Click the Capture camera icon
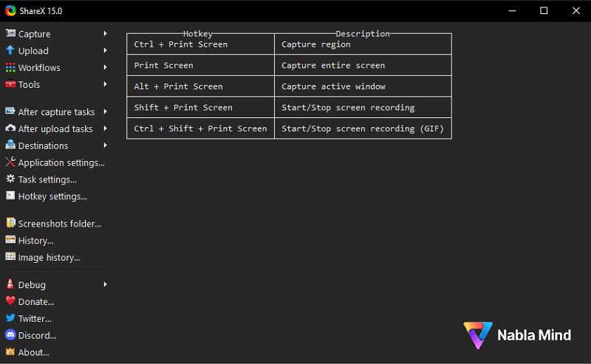Viewport: 591px width, 364px height. (10, 33)
